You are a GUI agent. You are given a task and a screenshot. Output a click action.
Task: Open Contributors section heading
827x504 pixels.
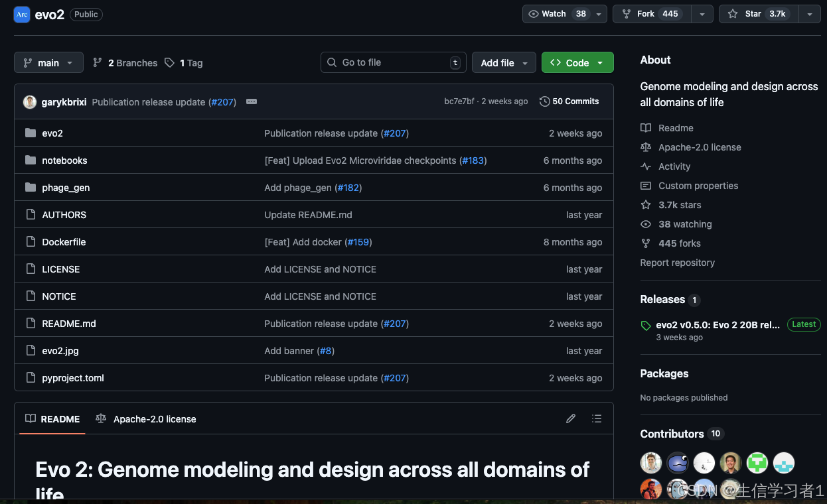point(672,434)
